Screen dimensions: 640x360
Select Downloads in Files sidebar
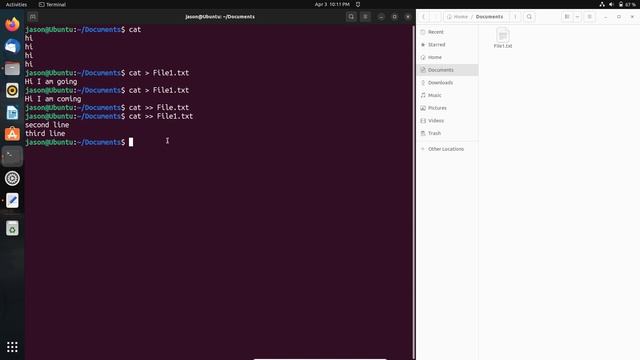(448, 82)
